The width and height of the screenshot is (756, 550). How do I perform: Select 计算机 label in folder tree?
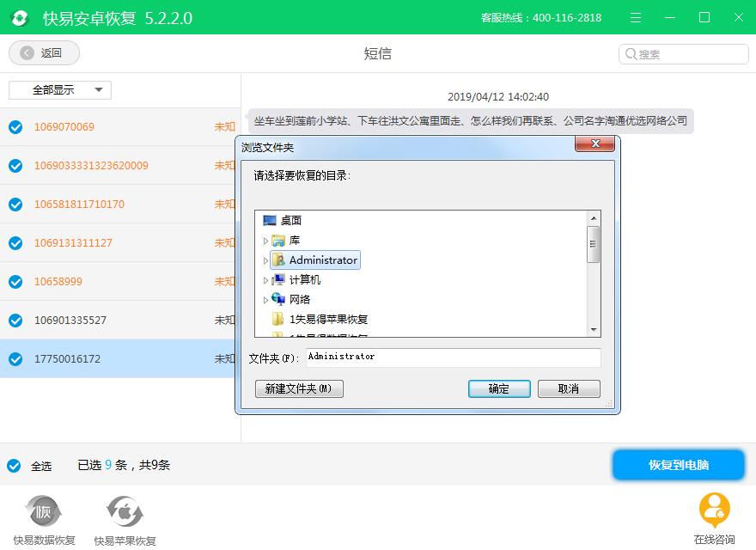(x=305, y=279)
